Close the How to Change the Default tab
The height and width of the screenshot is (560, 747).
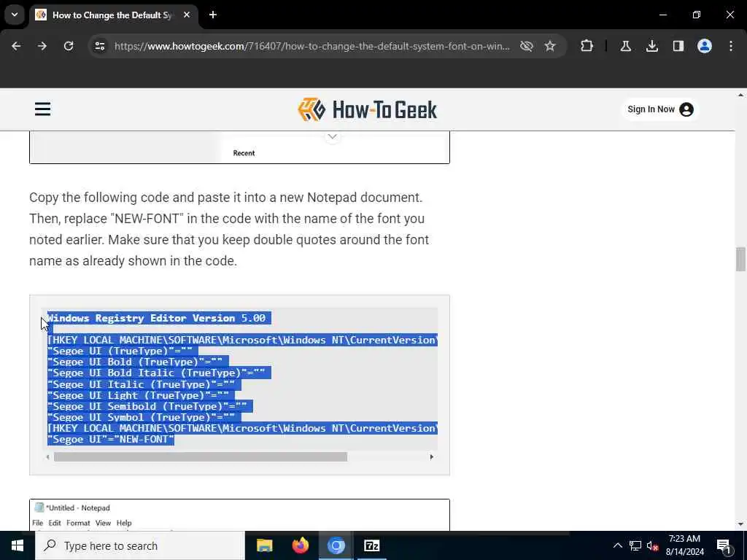[x=187, y=15]
